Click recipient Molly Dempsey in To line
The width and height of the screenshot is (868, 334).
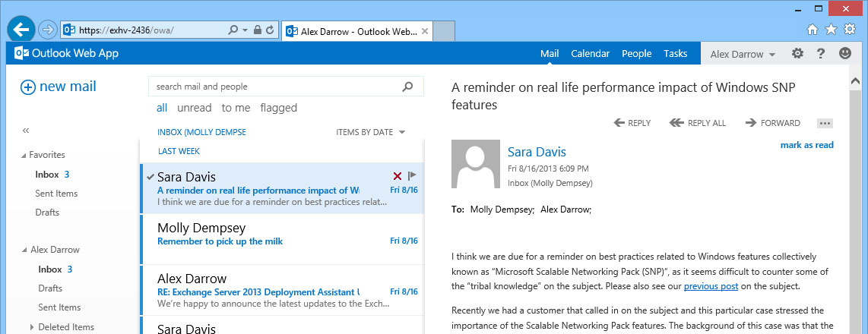pyautogui.click(x=502, y=210)
